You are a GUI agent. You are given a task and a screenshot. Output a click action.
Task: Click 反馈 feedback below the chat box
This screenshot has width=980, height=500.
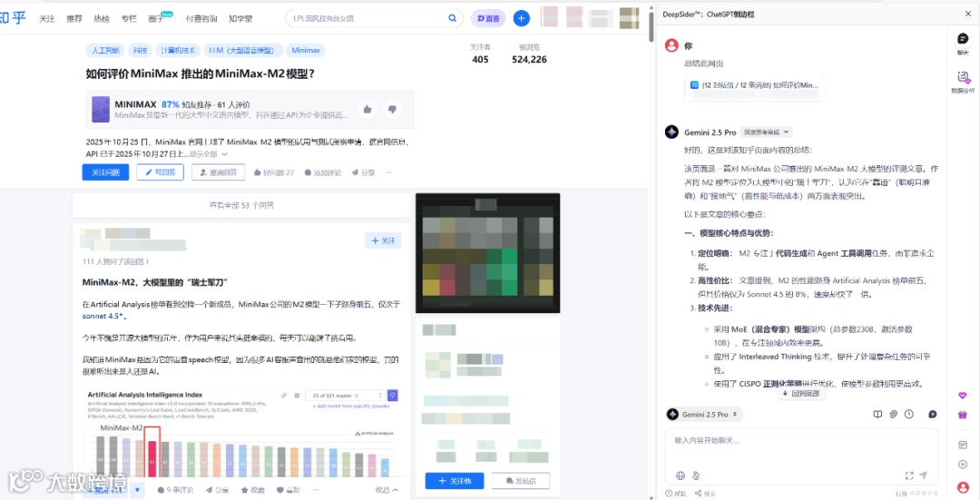676,494
